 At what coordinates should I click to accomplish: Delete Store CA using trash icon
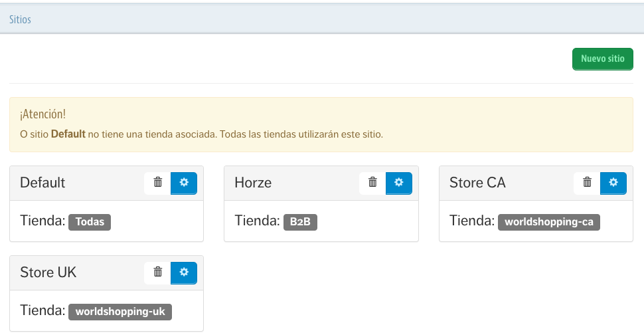[x=587, y=183]
